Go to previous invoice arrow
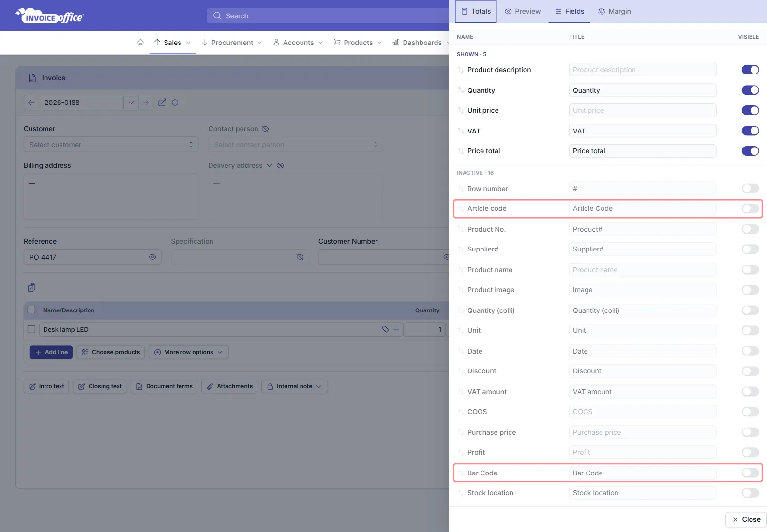 [x=31, y=103]
